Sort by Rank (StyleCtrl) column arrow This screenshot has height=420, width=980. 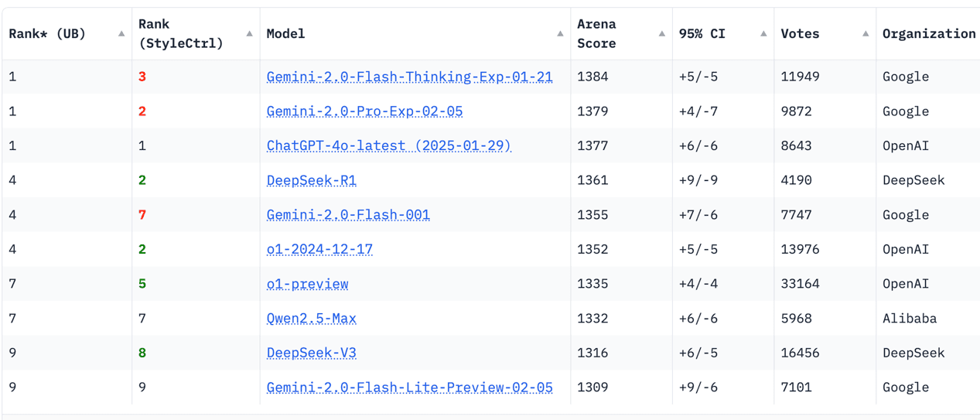pyautogui.click(x=249, y=34)
